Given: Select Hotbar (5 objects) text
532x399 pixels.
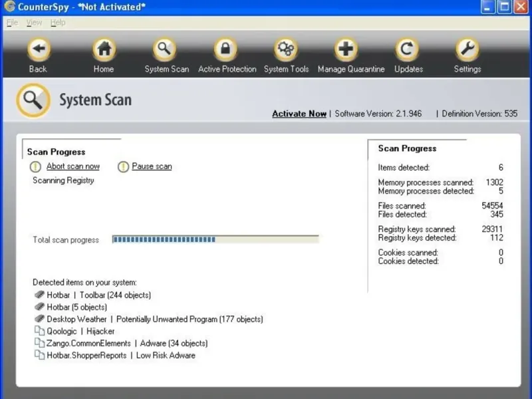Looking at the screenshot, I should [76, 307].
